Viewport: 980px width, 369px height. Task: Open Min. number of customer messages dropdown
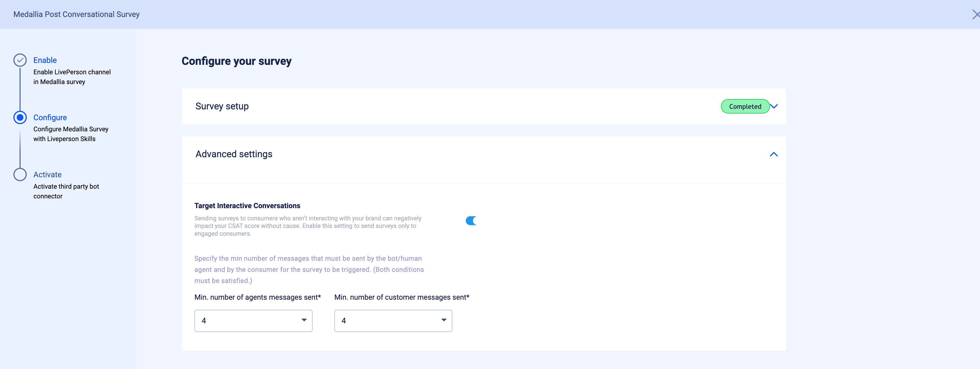[x=393, y=320]
